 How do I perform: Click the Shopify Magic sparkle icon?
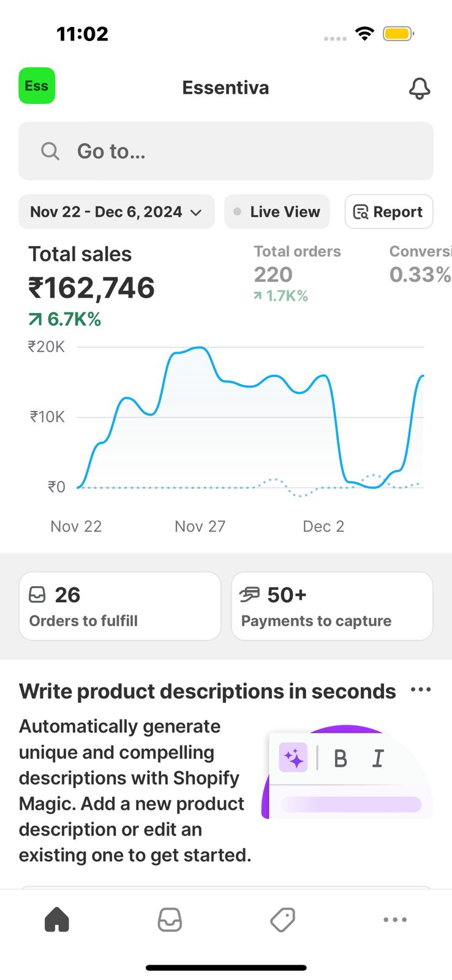coord(293,758)
